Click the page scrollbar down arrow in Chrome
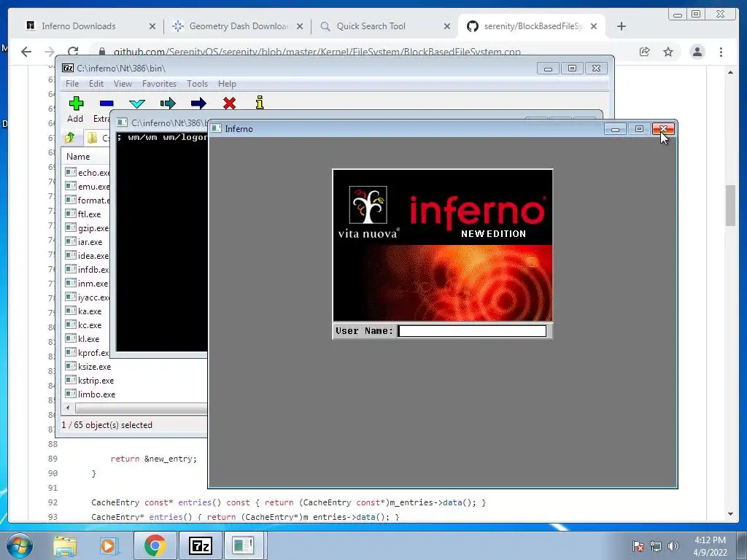This screenshot has width=747, height=560. pos(730,514)
